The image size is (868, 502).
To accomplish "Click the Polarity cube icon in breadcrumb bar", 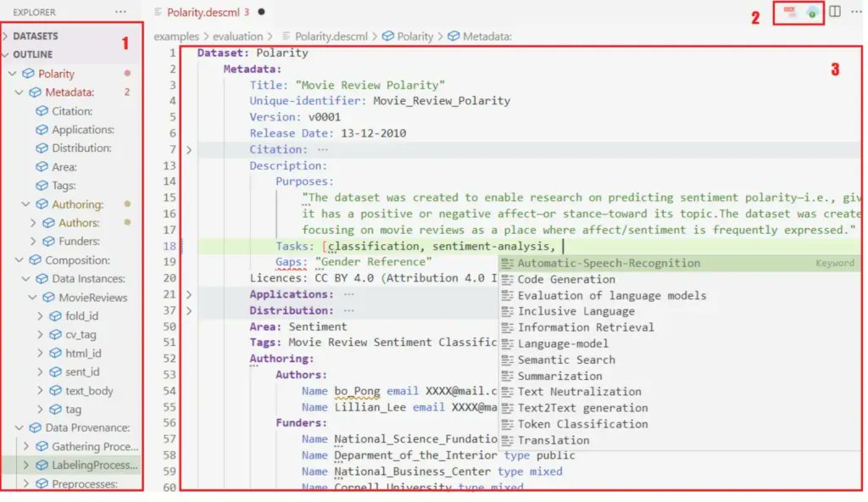I will pyautogui.click(x=388, y=36).
